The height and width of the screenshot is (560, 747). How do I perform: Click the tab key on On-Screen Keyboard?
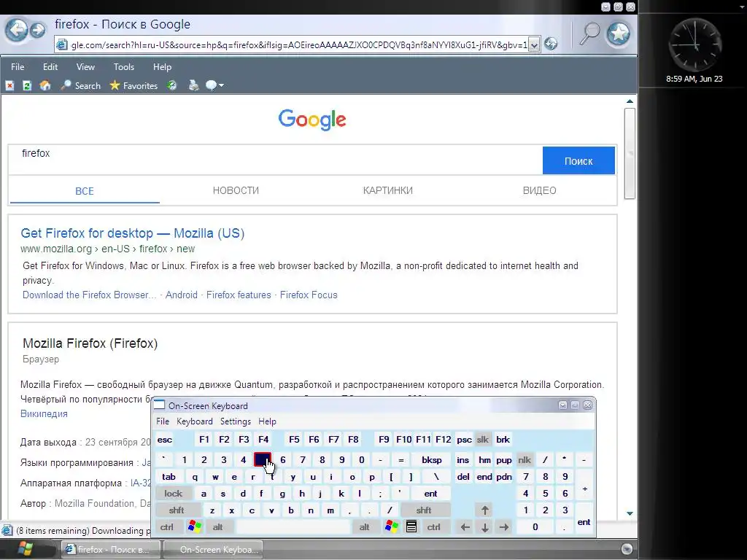click(x=169, y=477)
